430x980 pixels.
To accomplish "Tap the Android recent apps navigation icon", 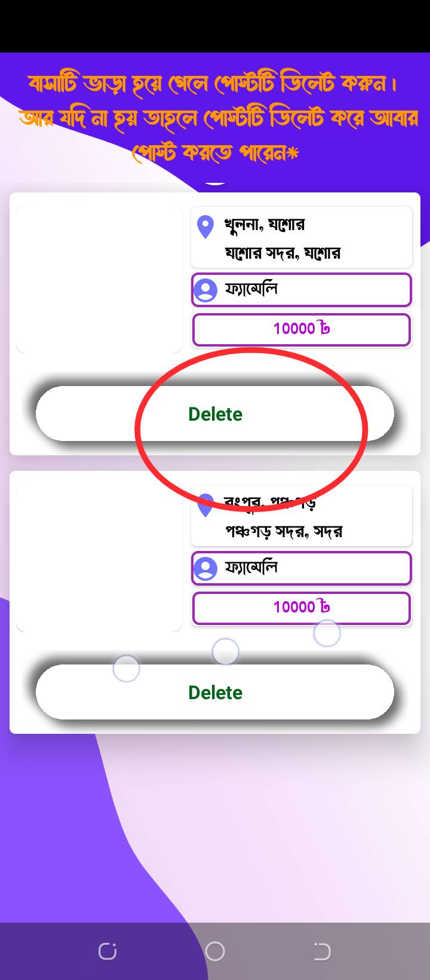I will click(107, 951).
